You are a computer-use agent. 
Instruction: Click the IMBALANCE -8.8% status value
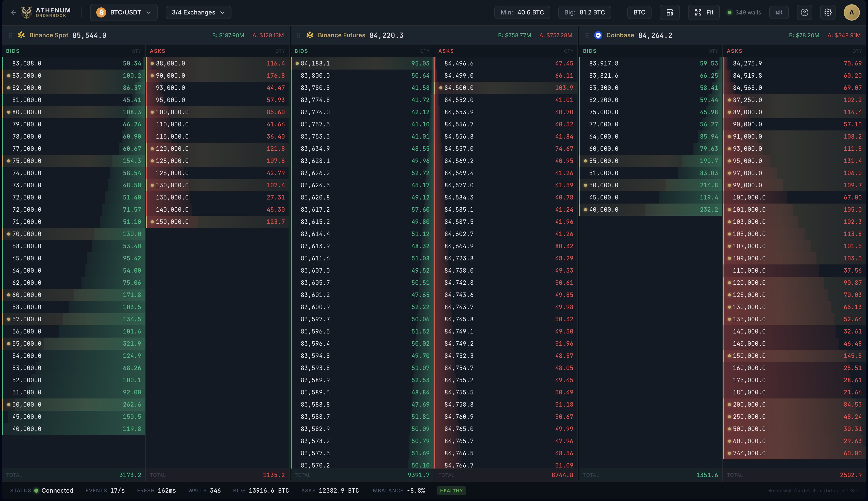(416, 491)
